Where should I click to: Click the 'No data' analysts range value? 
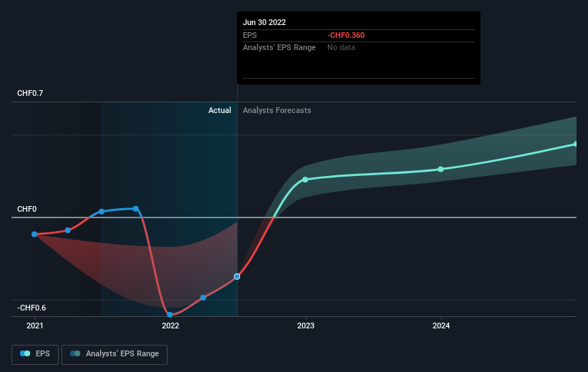(x=341, y=48)
